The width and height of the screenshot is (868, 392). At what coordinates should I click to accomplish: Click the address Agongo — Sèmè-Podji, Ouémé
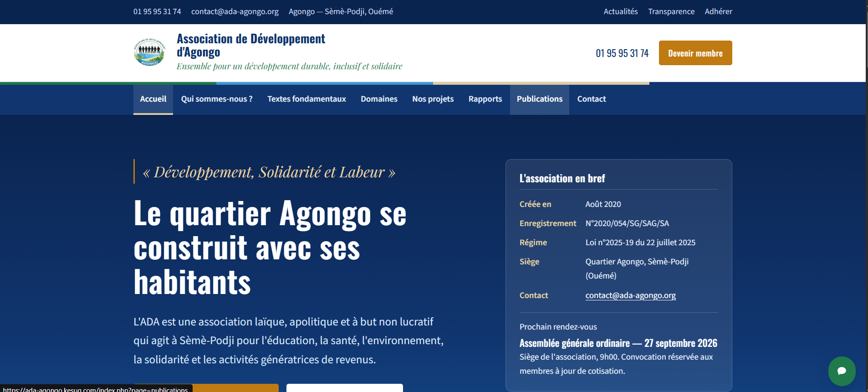pos(341,11)
